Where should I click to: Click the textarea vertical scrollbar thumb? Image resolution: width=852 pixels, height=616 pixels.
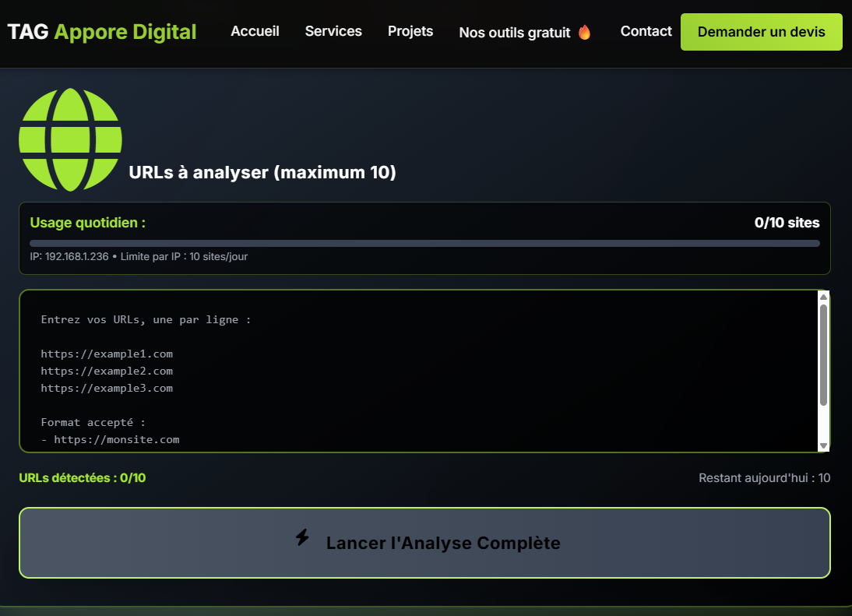click(823, 354)
